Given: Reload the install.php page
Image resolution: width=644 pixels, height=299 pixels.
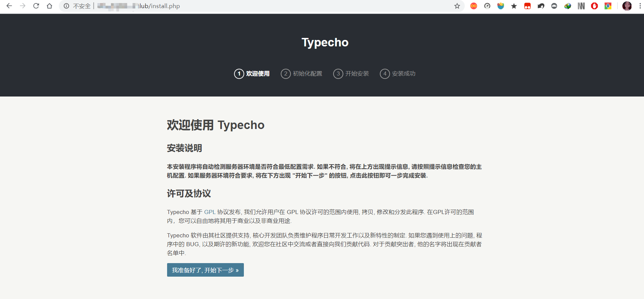Looking at the screenshot, I should tap(36, 6).
